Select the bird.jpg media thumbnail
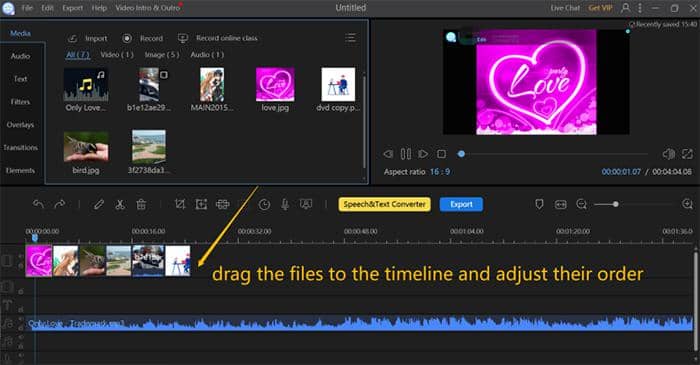700x365 pixels. [86, 146]
